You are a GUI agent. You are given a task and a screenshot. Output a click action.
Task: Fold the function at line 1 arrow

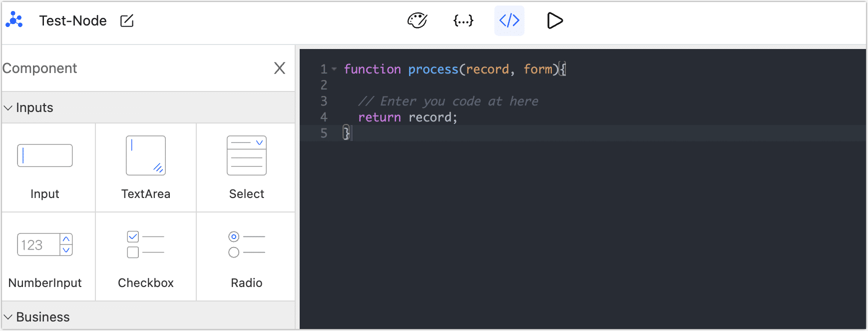pos(334,69)
